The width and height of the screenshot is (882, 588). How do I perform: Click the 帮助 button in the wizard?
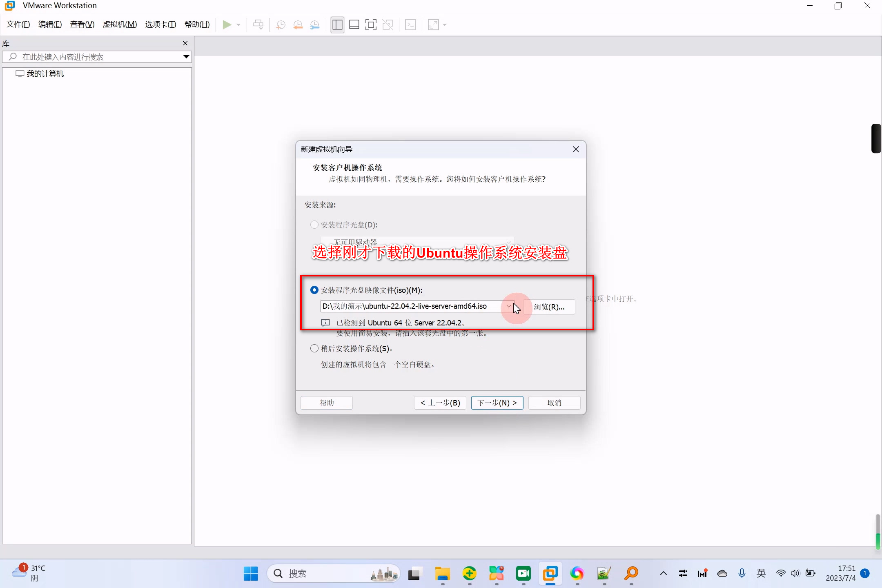[327, 403]
